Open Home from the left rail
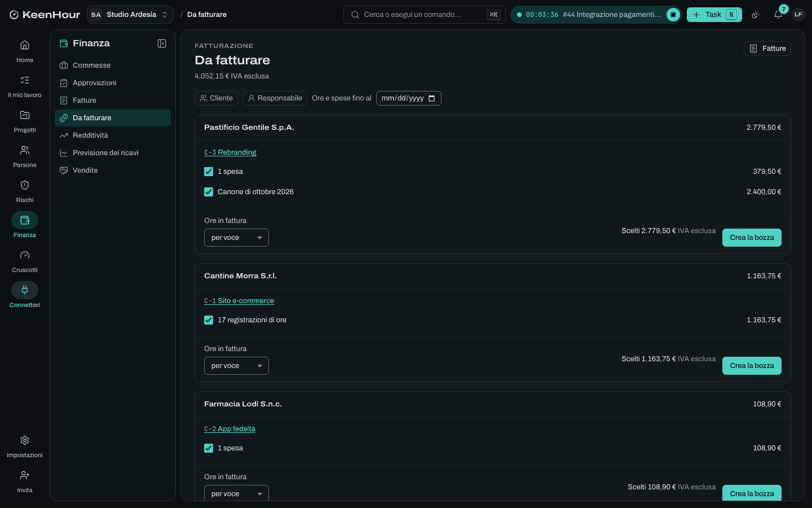This screenshot has width=812, height=508. [x=25, y=51]
